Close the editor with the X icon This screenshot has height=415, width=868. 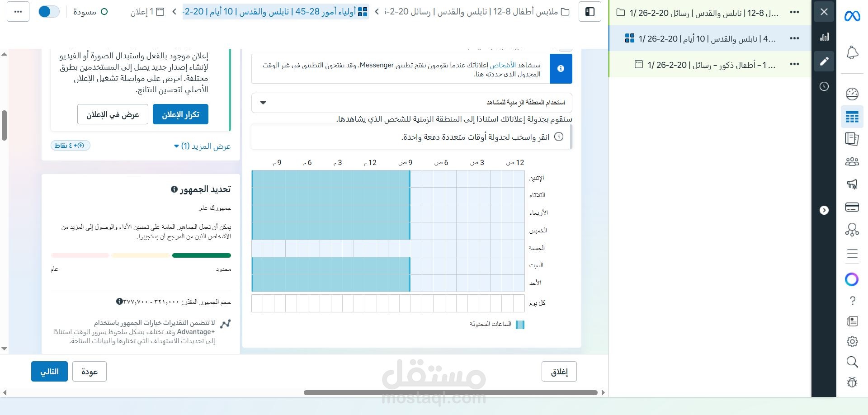(824, 12)
